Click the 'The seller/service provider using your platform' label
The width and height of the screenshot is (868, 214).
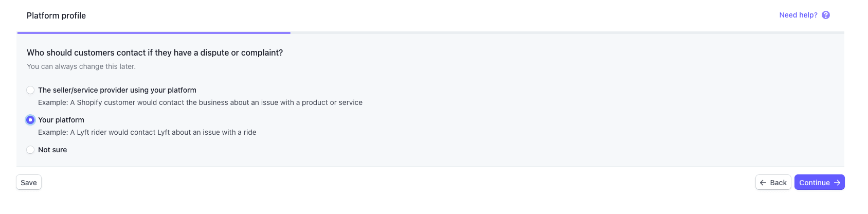click(117, 90)
